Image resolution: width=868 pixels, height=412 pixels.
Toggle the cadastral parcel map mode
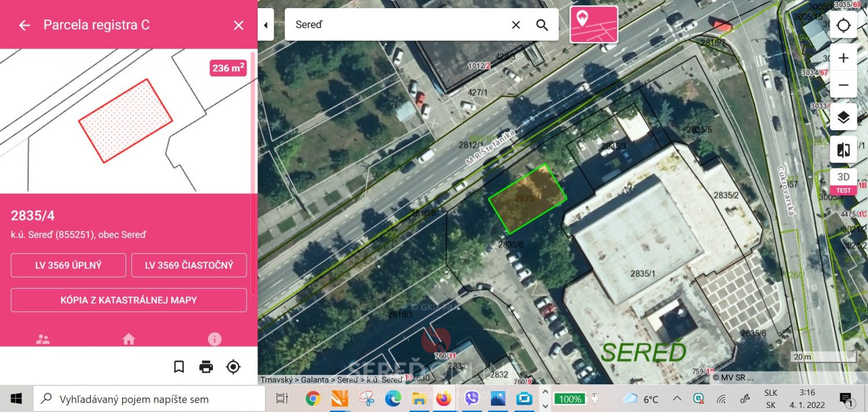tap(594, 25)
